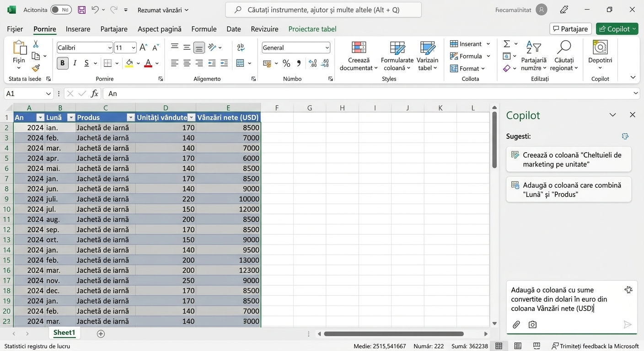
Task: Click the comma style icon
Action: click(299, 63)
